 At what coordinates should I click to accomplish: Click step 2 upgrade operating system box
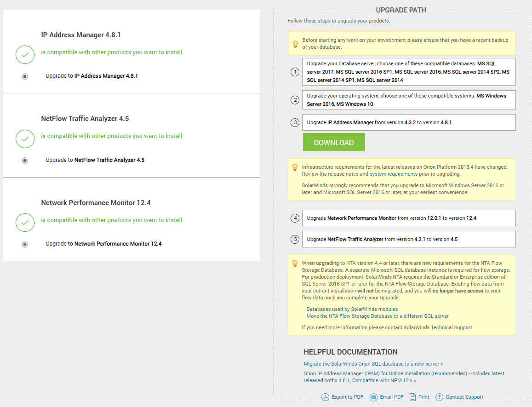tap(409, 100)
